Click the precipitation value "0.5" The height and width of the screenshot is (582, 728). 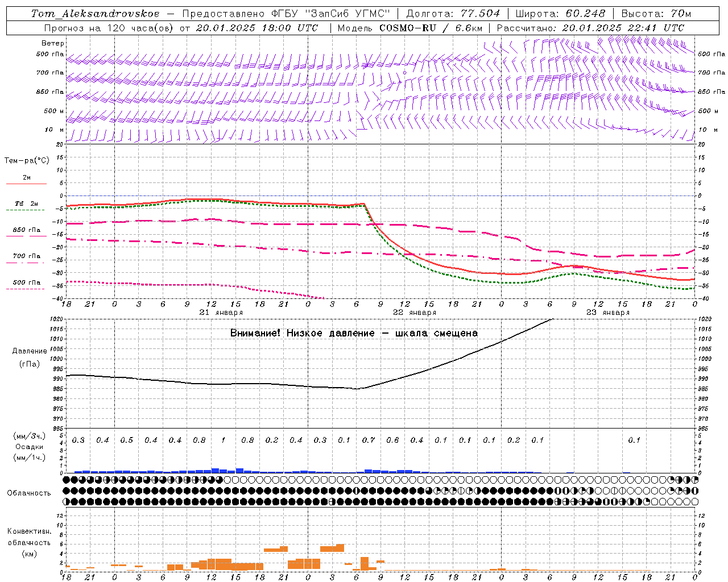tap(127, 440)
